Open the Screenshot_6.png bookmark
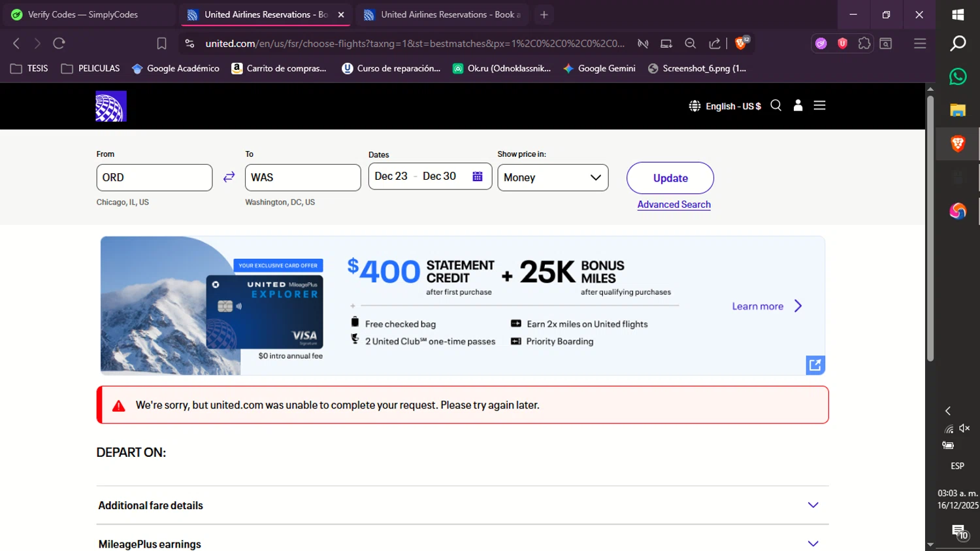The width and height of the screenshot is (980, 551). 696,68
